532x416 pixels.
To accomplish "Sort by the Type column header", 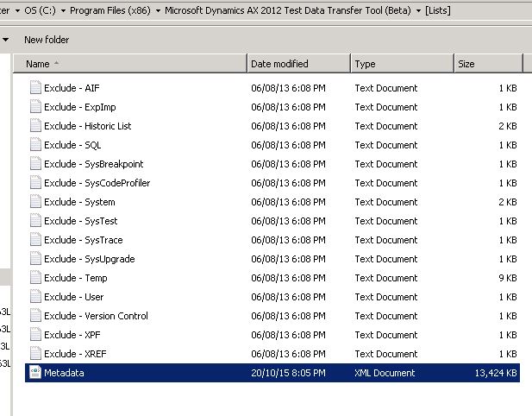I will pos(403,64).
